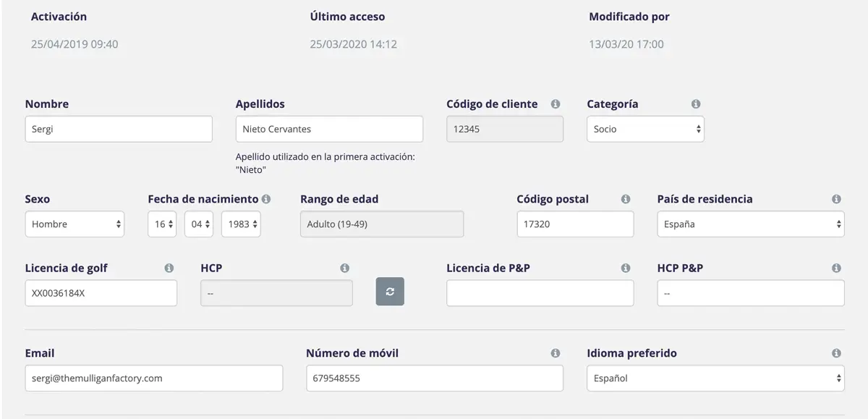This screenshot has height=419, width=868.
Task: Show the Idioma preferido info icon
Action: [836, 354]
